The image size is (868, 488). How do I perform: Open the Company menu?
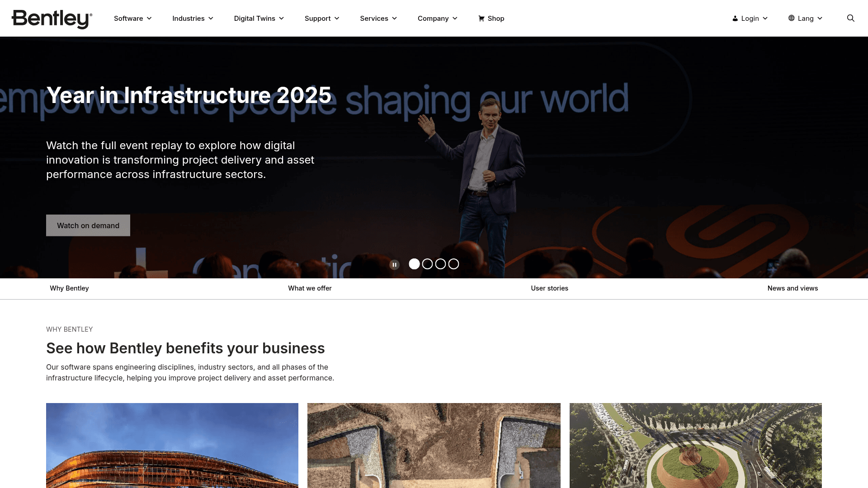click(437, 19)
